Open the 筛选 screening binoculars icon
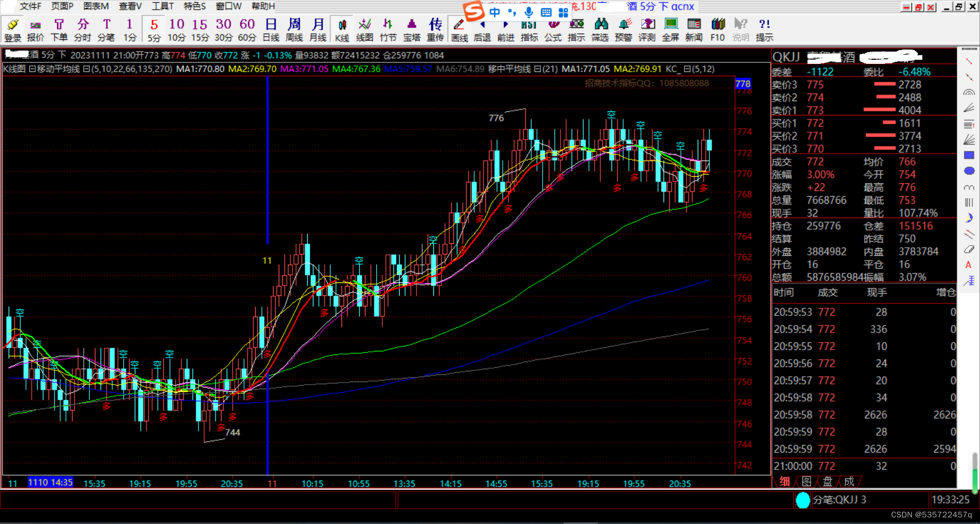 tap(600, 30)
